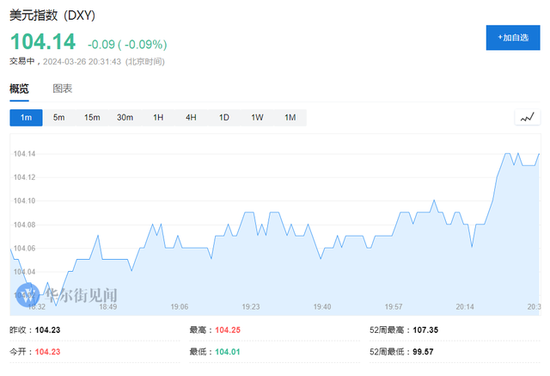Click the 19:23 time axis label
This screenshot has height=376, width=550.
[251, 307]
